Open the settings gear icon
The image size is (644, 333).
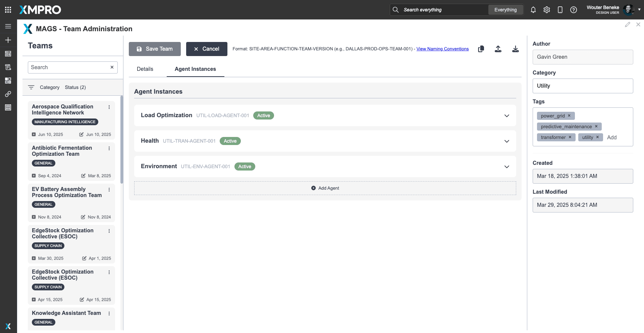click(x=547, y=10)
